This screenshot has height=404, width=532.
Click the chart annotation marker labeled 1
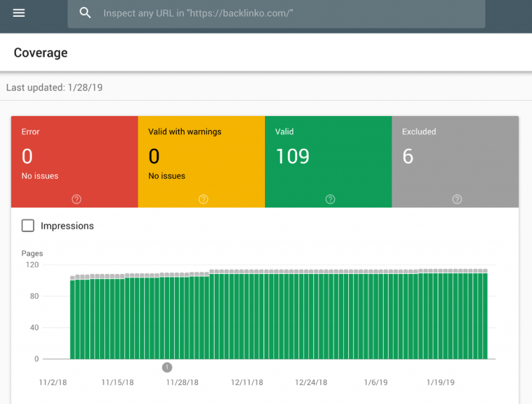[x=167, y=368]
